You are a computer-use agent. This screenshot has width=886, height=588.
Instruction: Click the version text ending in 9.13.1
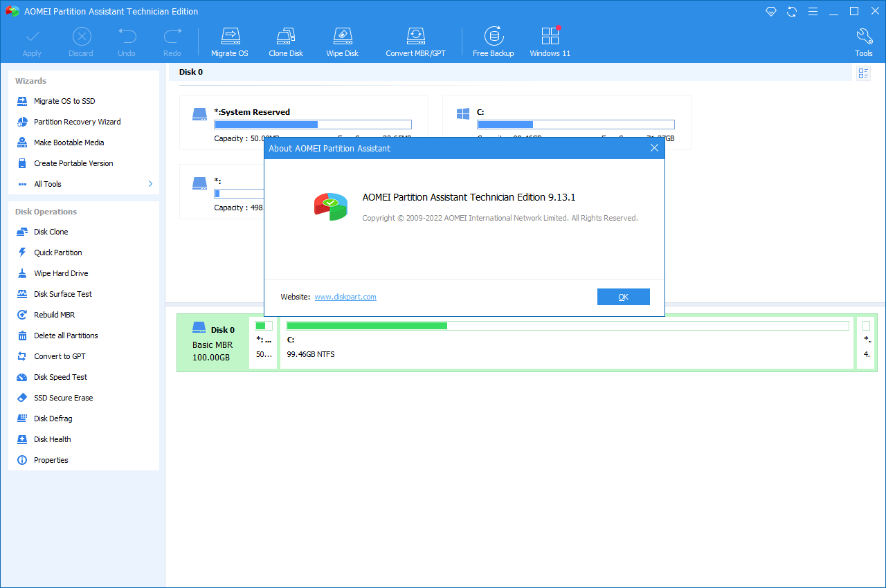tap(469, 197)
